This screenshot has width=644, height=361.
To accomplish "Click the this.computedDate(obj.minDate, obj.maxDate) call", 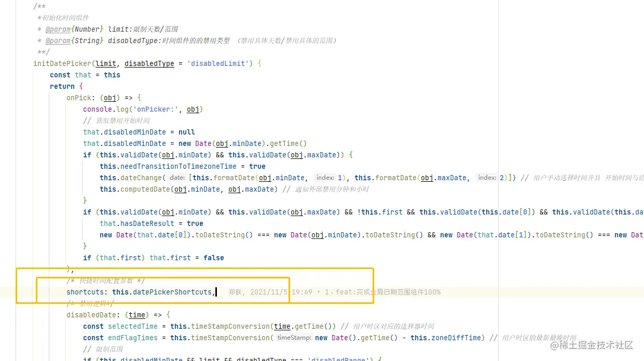I will (189, 189).
